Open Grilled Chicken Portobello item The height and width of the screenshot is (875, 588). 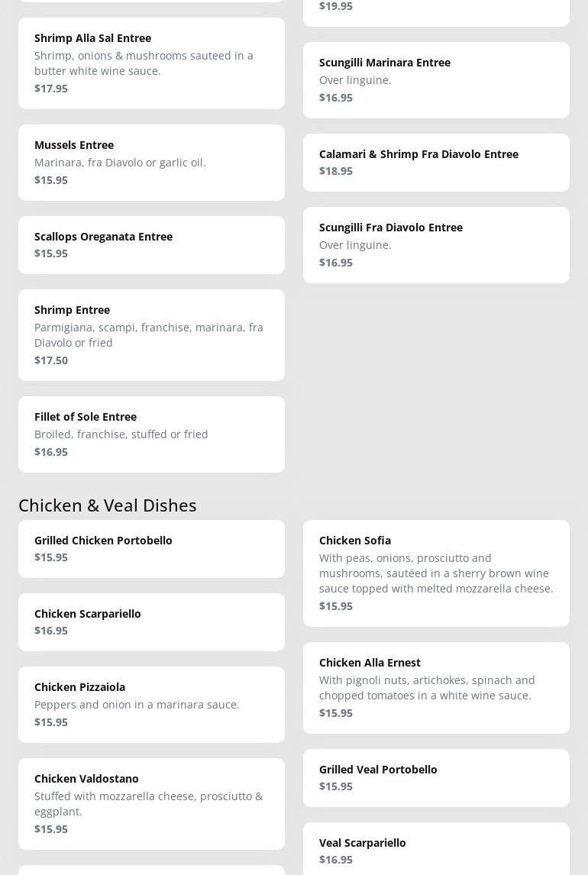click(x=151, y=548)
